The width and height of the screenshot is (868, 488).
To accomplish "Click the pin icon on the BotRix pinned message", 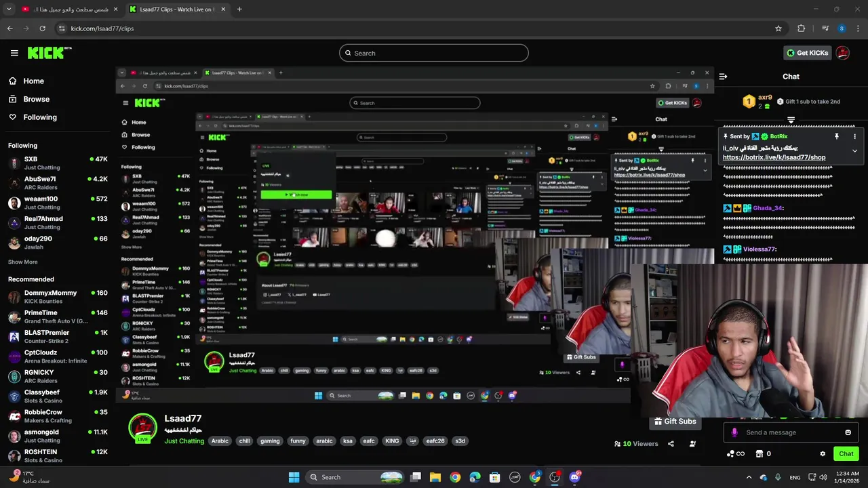I will (836, 136).
